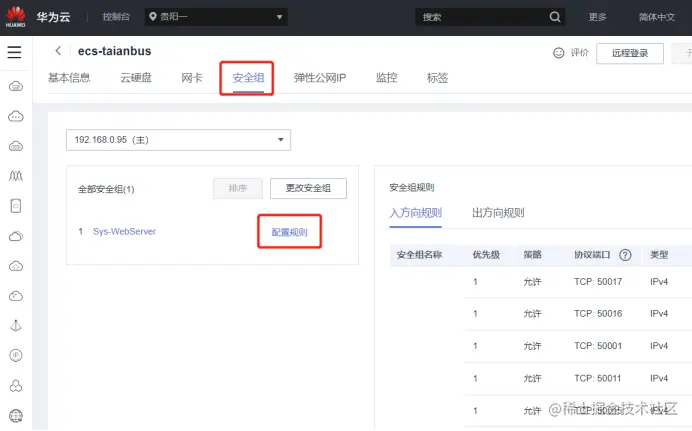
Task: Click the cloud gauge sidebar icon
Action: click(x=16, y=296)
